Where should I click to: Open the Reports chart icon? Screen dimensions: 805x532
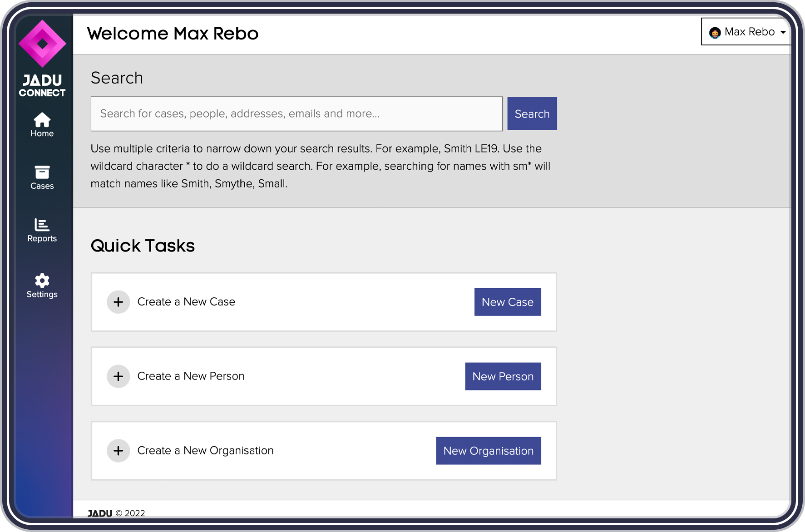click(x=42, y=225)
